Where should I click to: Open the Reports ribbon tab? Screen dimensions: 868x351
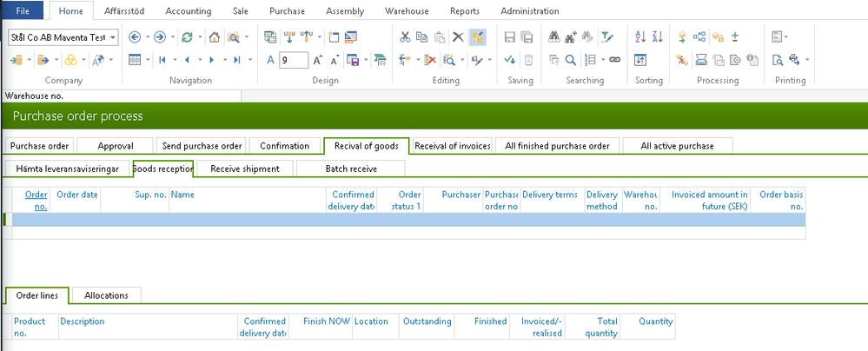(x=465, y=11)
